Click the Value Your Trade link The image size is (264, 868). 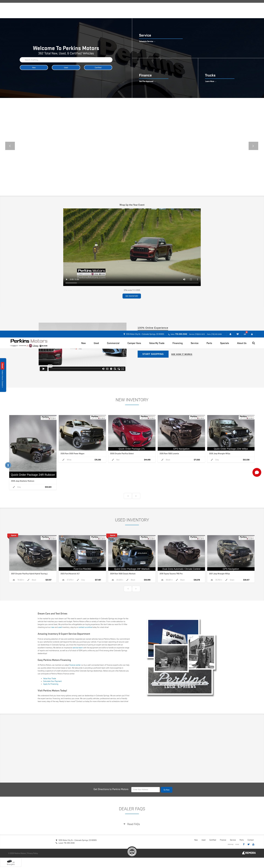(x=50, y=679)
